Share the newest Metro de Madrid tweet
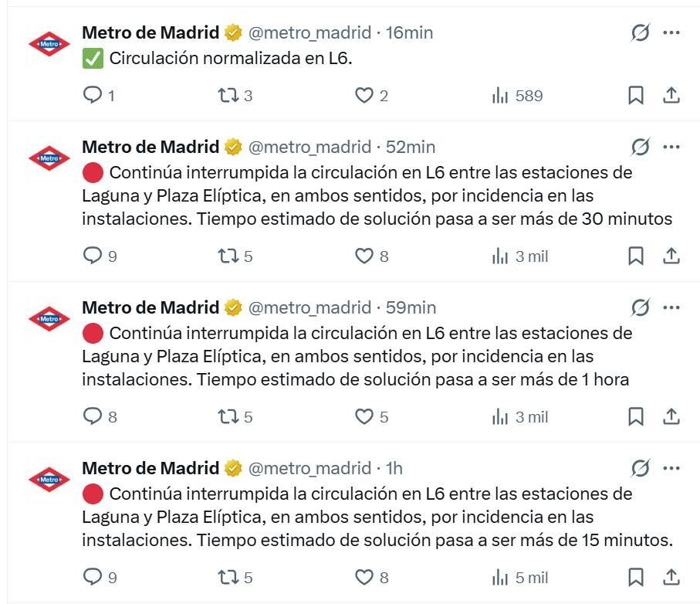This screenshot has width=700, height=604. [671, 96]
